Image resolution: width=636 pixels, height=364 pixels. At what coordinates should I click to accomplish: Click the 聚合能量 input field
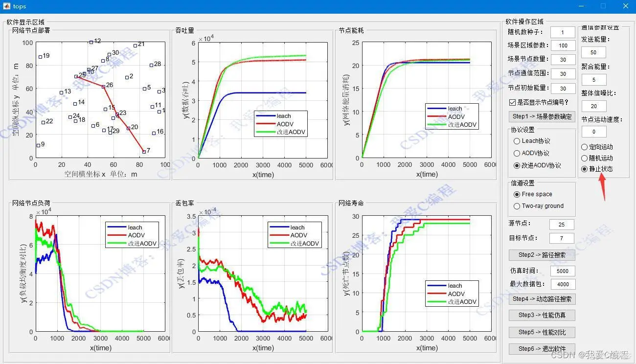[594, 80]
